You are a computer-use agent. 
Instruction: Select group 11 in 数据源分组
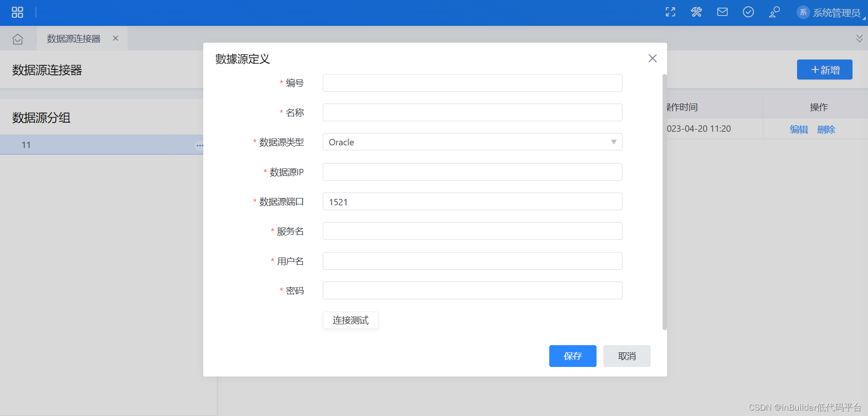101,145
